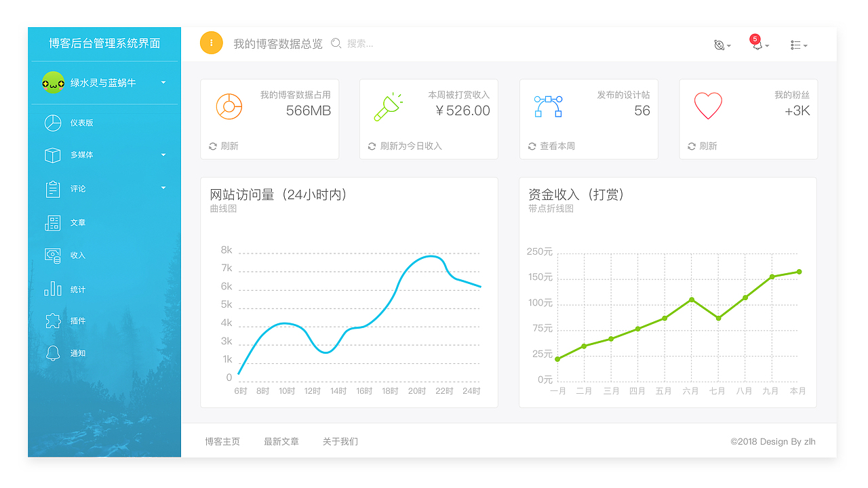Expand the 评论 submenu chevron

coord(163,188)
